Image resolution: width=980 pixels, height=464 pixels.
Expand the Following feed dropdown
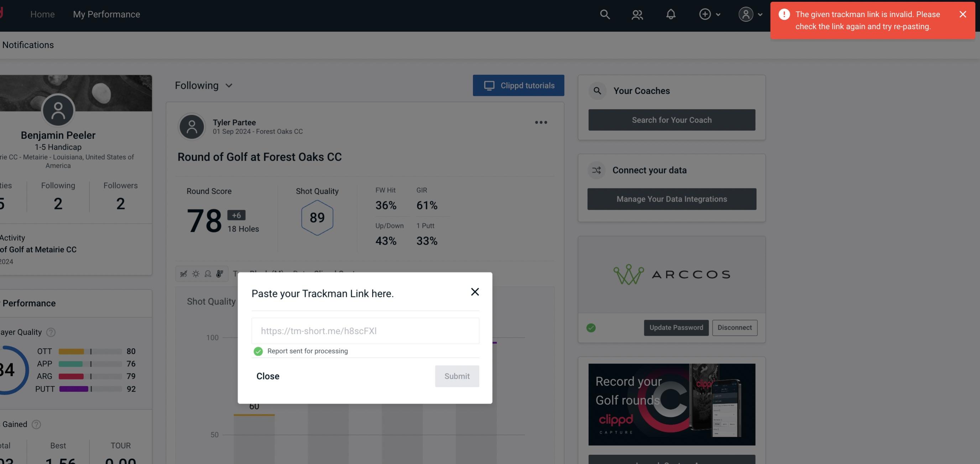(x=204, y=85)
